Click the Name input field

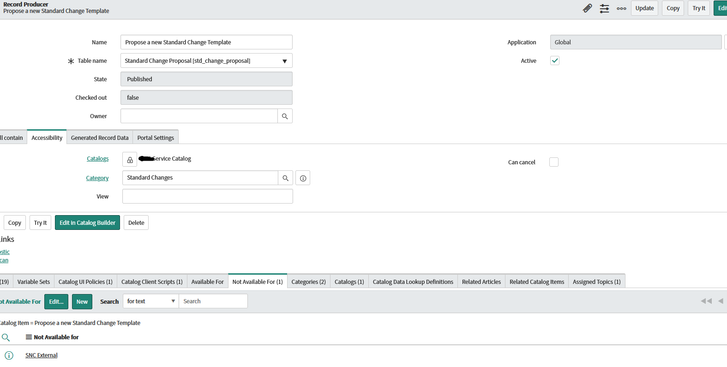[206, 42]
